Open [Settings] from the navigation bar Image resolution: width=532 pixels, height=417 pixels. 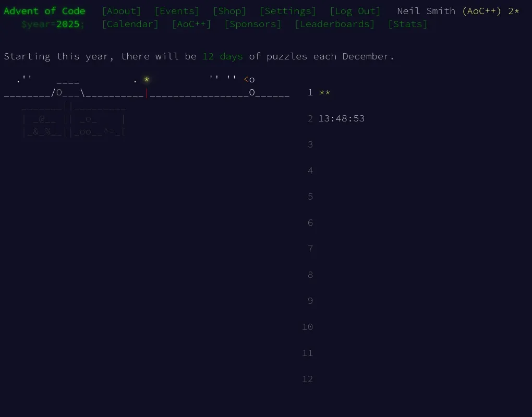tap(288, 10)
